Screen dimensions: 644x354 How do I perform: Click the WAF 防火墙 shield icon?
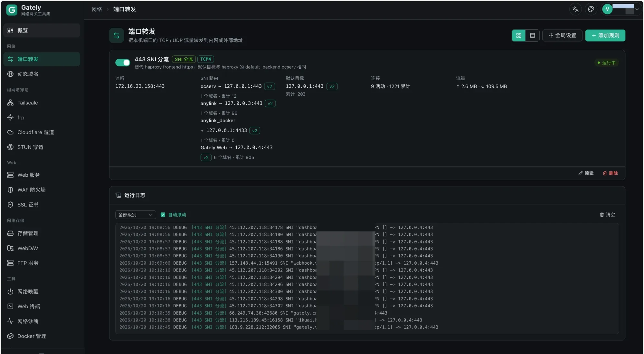tap(10, 190)
